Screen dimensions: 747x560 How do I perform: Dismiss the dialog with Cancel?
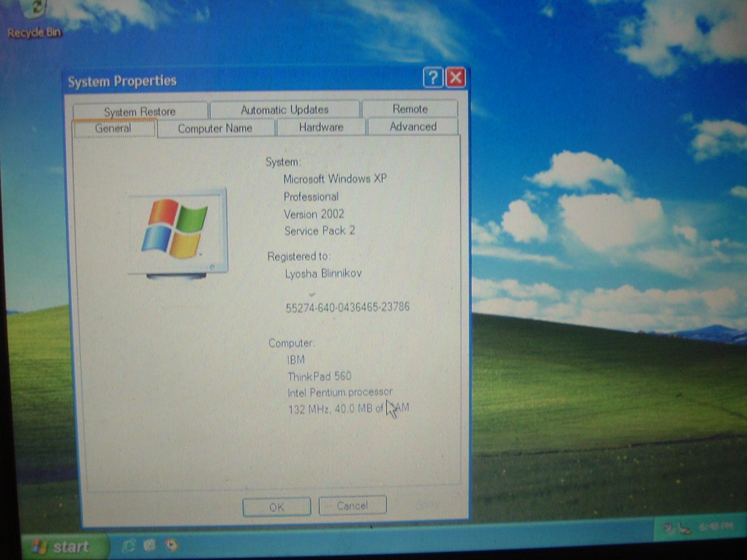[x=352, y=506]
